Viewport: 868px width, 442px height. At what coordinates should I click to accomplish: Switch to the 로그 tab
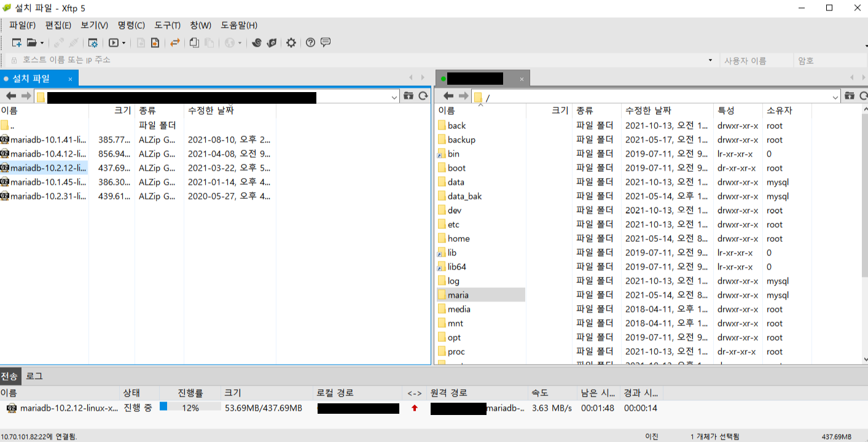(34, 376)
